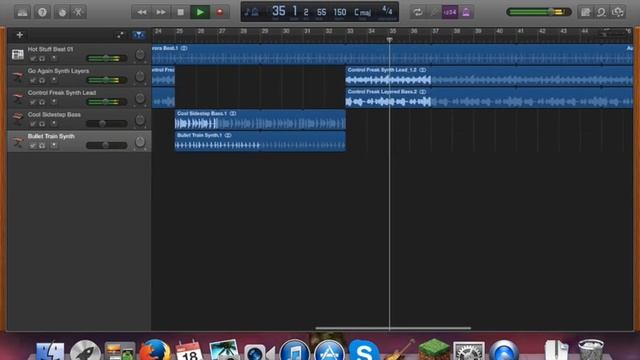640x360 pixels.
Task: Adjust Bullet Train Synth volume slider
Action: point(107,145)
